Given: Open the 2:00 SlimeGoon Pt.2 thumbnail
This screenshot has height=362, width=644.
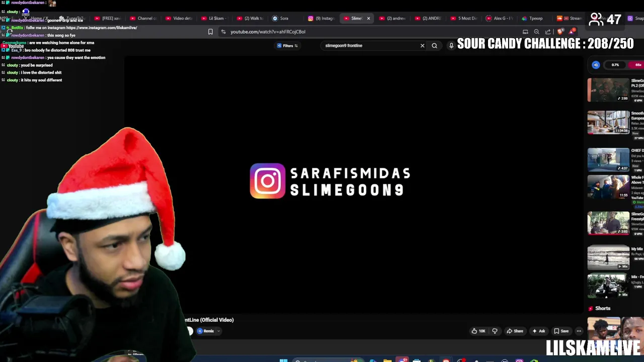Looking at the screenshot, I should coord(608,90).
